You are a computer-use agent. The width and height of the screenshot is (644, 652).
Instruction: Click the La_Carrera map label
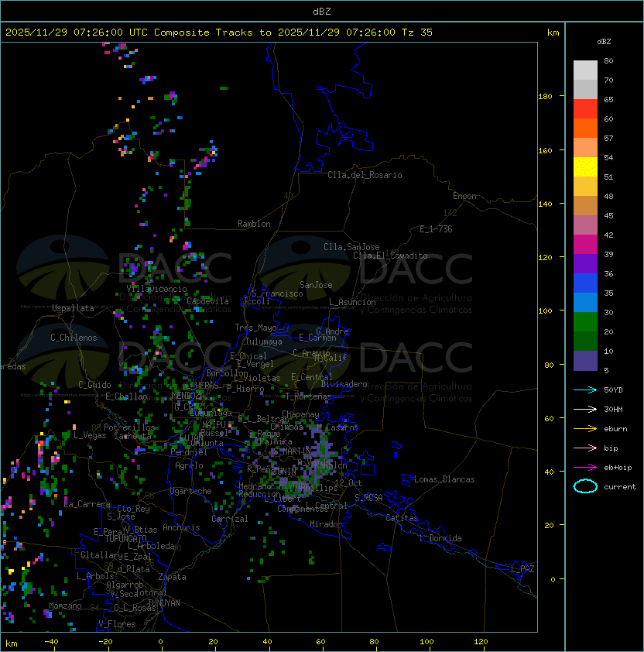point(87,504)
